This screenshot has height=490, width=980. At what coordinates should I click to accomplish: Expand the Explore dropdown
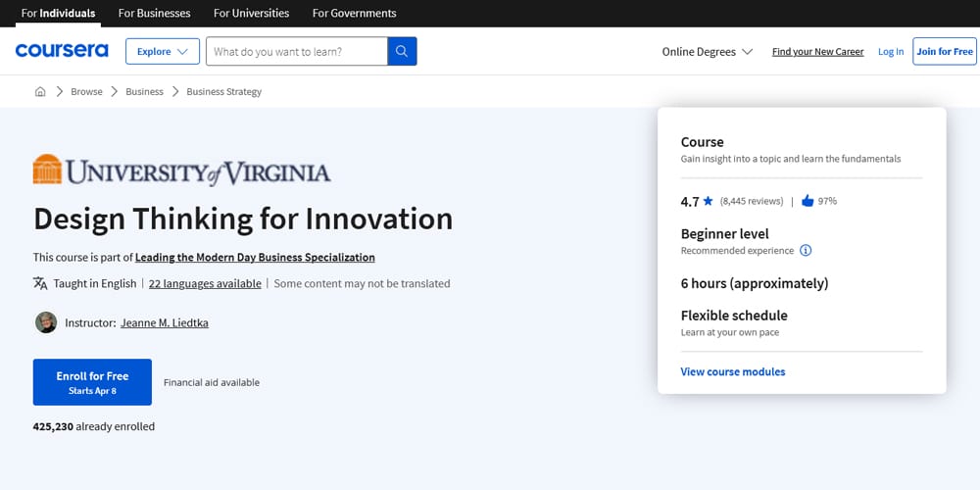tap(163, 51)
